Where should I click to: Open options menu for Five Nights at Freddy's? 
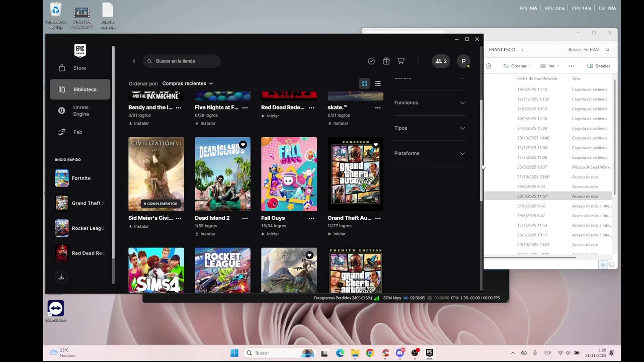click(x=245, y=108)
